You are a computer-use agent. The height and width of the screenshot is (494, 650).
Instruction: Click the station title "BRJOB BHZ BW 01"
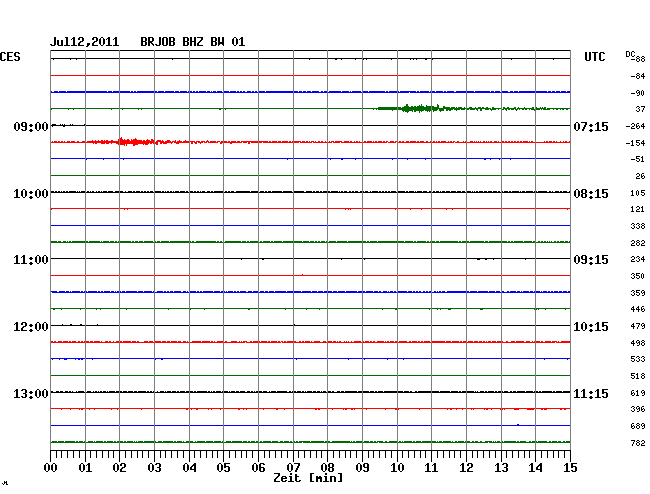coord(193,42)
